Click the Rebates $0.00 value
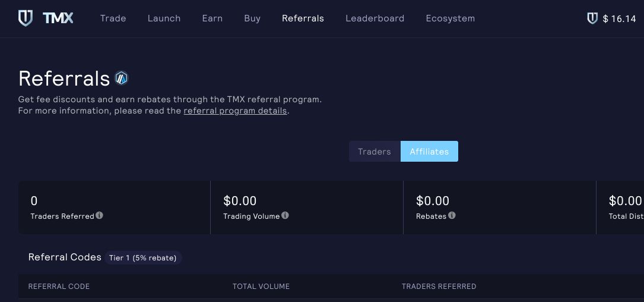Image resolution: width=644 pixels, height=302 pixels. pyautogui.click(x=433, y=201)
